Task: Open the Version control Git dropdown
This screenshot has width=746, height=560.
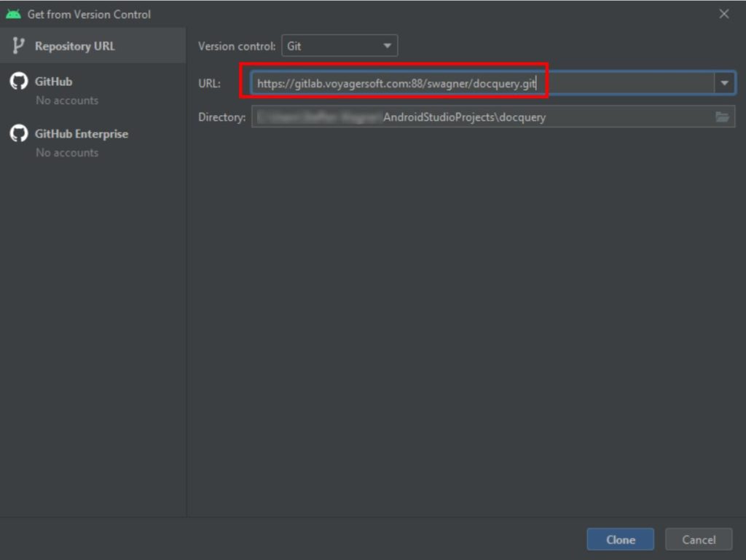Action: pyautogui.click(x=339, y=46)
